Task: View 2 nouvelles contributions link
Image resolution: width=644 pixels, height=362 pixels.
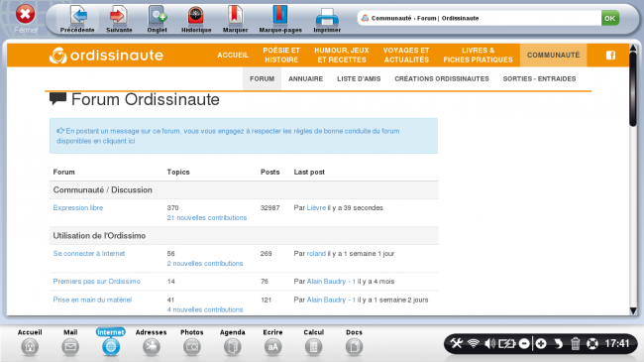Action: (x=204, y=263)
